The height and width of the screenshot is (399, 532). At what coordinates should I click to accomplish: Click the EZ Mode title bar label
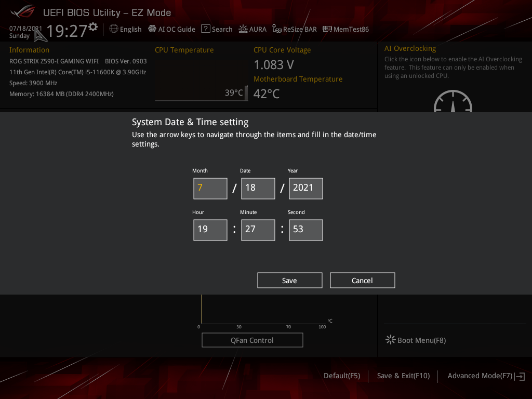click(107, 12)
